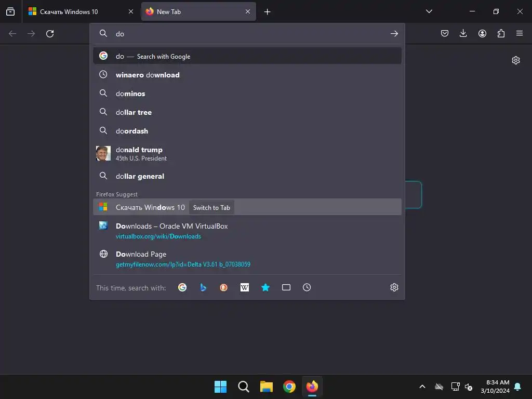Switch to the Скачать Windows 10 tab
The width and height of the screenshot is (532, 399).
click(81, 11)
